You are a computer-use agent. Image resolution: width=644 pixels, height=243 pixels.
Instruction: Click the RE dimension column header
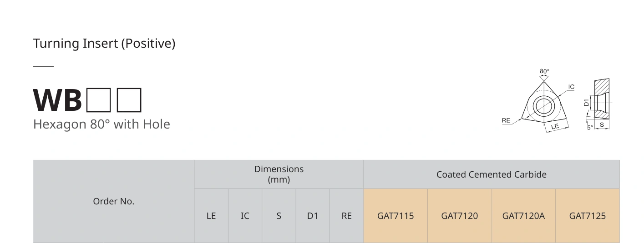347,216
